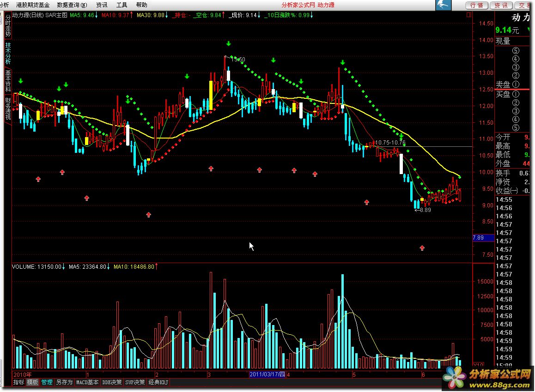Viewport: 535px width, 392px height.
Task: Click the 资讯 button beside 行情
Action: (x=501, y=5)
